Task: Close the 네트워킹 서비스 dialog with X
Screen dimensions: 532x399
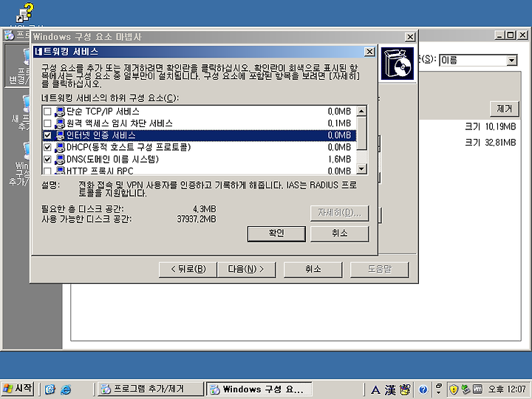Action: tap(369, 52)
